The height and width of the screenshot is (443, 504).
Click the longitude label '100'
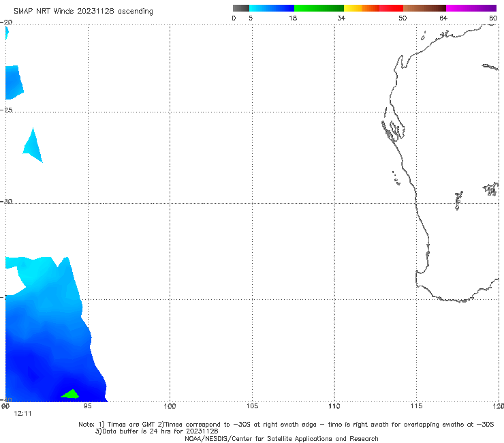pyautogui.click(x=170, y=406)
